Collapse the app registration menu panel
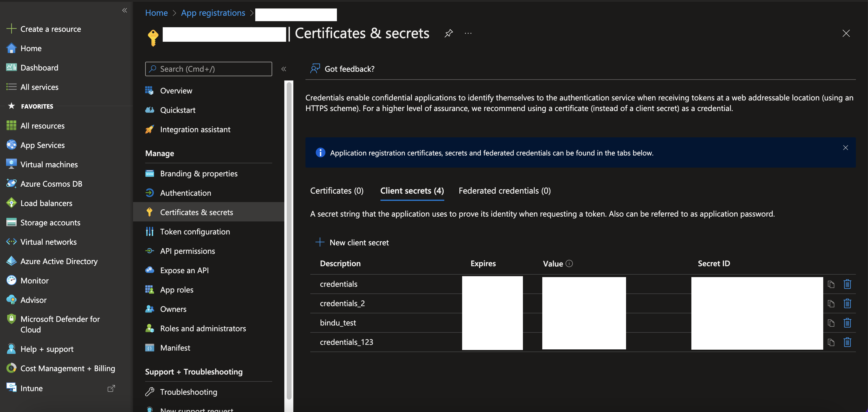Viewport: 868px width, 412px height. click(283, 69)
